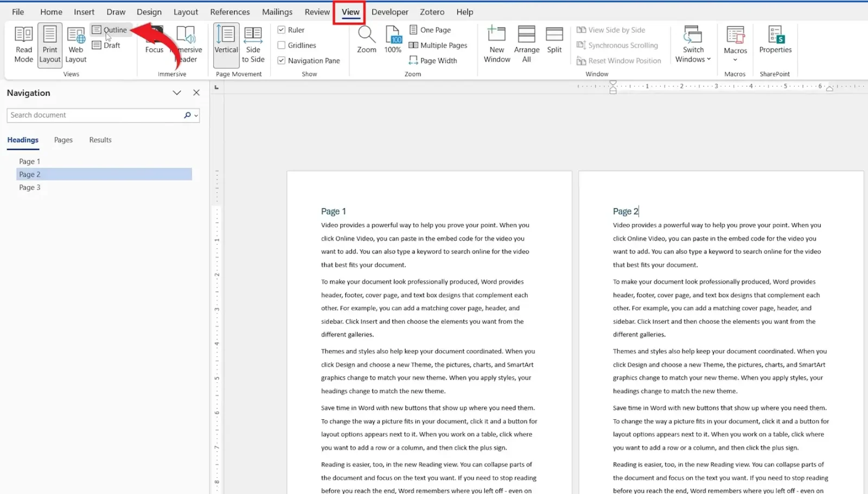Viewport: 868px width, 494px height.
Task: Click the right indent marker on ruler
Action: [829, 89]
